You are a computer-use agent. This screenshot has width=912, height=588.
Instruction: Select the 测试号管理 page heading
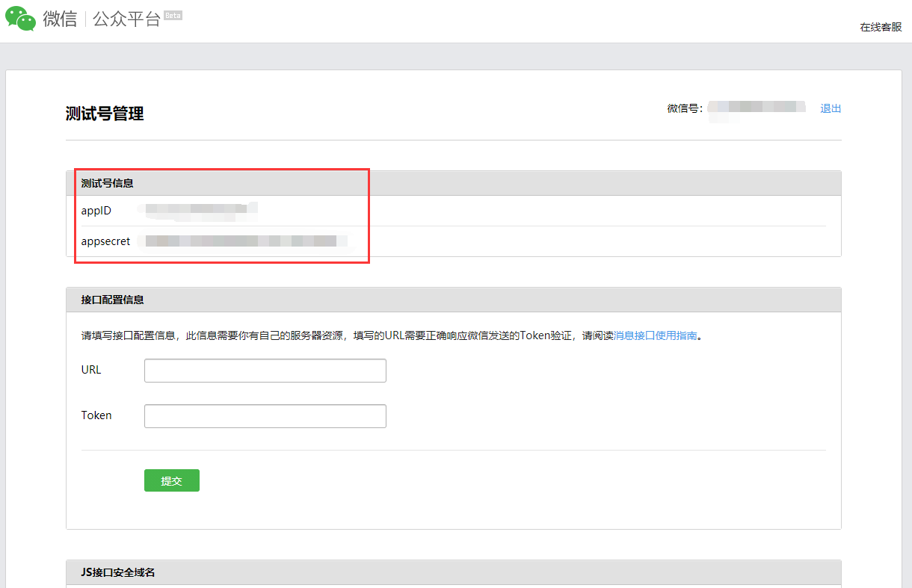(x=105, y=114)
